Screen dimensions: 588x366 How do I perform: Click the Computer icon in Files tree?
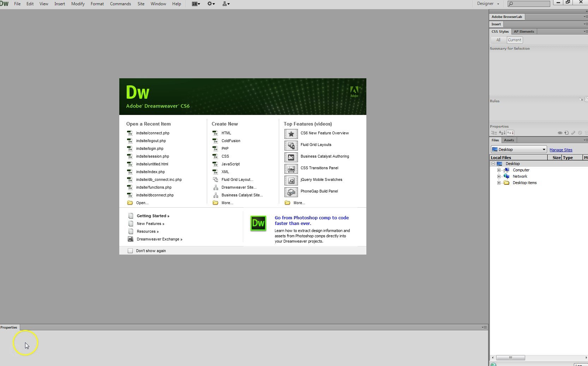(x=506, y=170)
